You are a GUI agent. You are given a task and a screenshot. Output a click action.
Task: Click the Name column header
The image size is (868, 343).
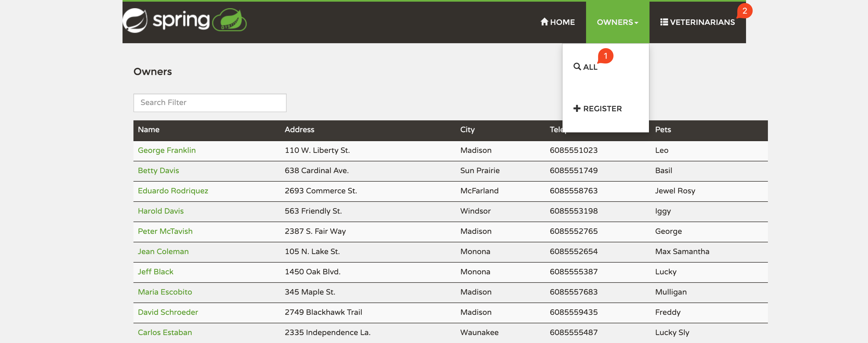pos(148,130)
